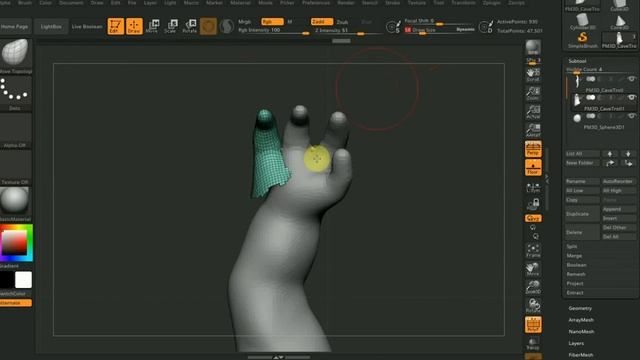The height and width of the screenshot is (360, 640).
Task: Open the Render menu
Action: click(x=346, y=3)
